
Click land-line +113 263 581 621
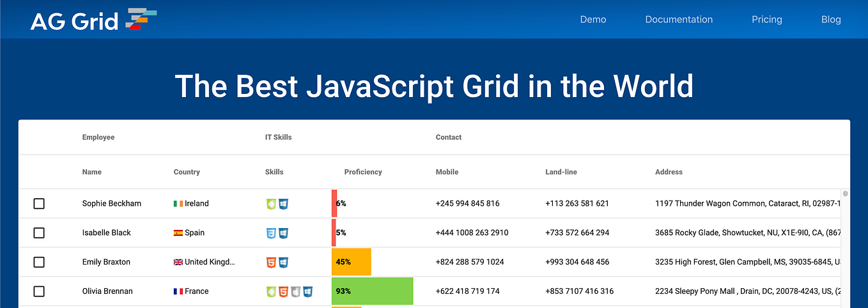577,203
